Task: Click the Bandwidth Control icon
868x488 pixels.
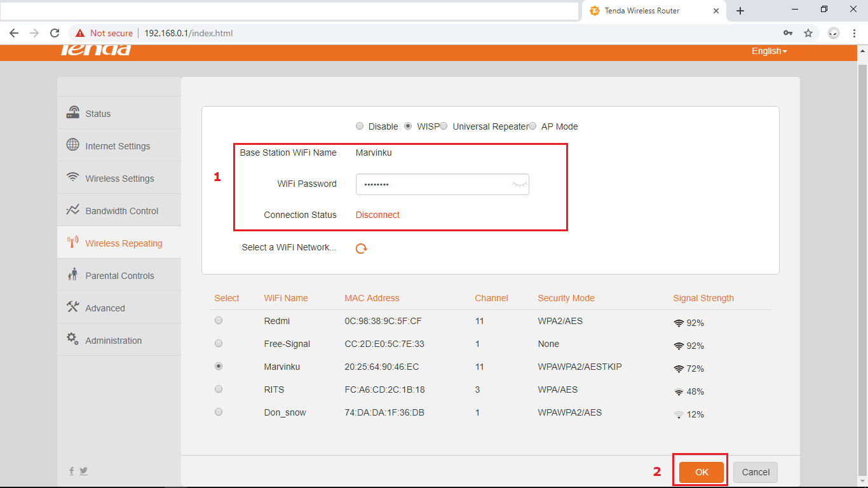Action: click(x=72, y=210)
